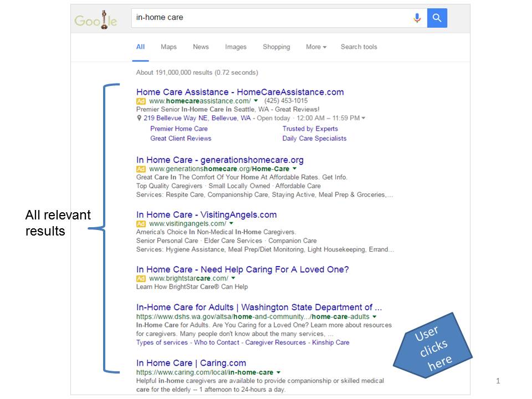
Task: Open the Premier Home Care sitelink
Action: coord(179,129)
